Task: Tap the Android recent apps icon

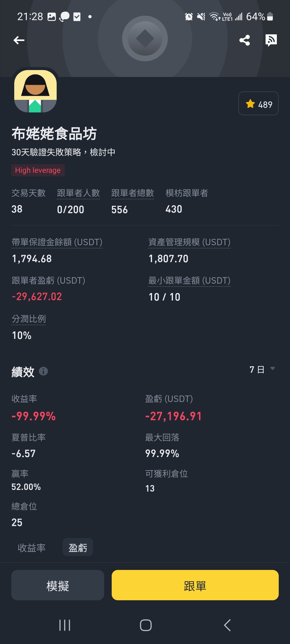Action: pos(65,625)
